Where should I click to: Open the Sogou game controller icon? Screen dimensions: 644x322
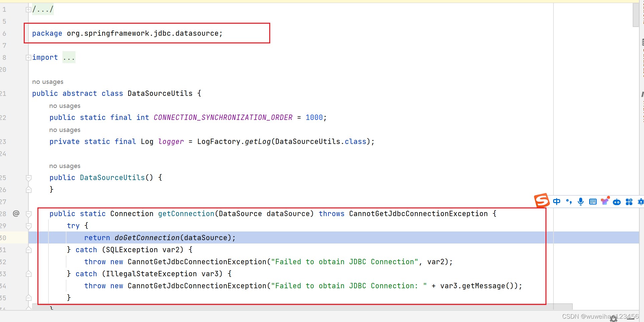pyautogui.click(x=617, y=202)
